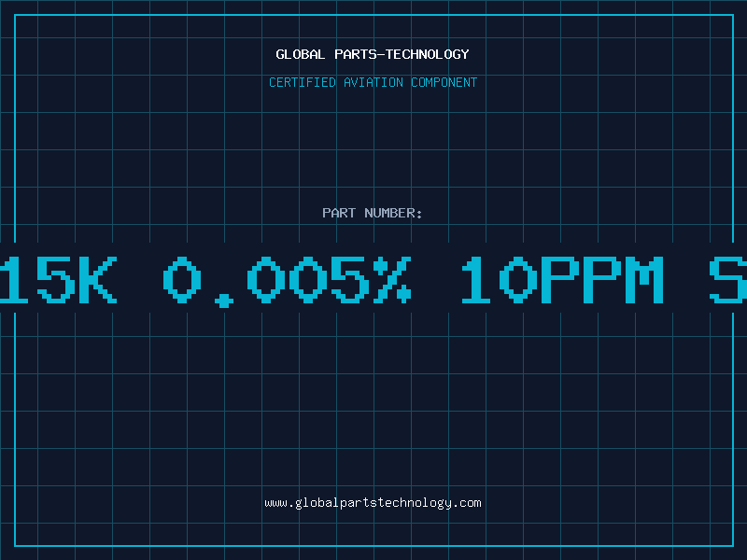This screenshot has height=560, width=747.
Task: Open the www.globalpartstechnology.com link
Action: point(373,503)
